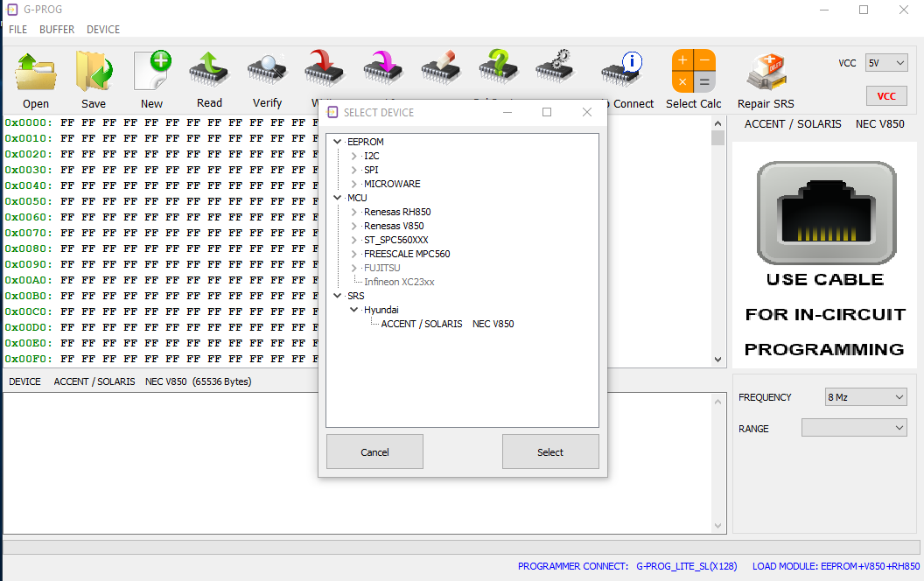Open the DEVICE menu
Viewport: 924px width, 581px height.
[103, 30]
